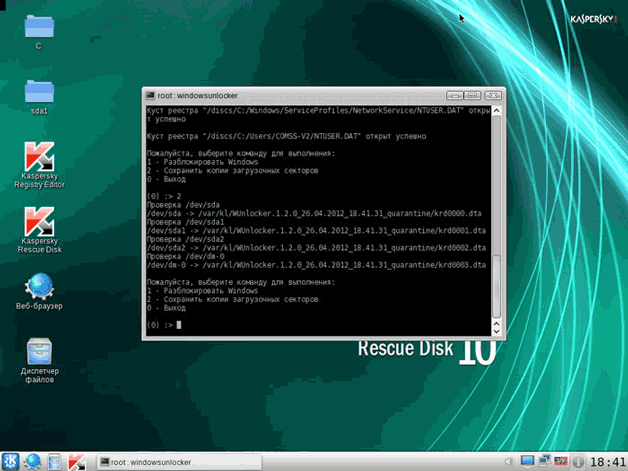This screenshot has height=471, width=628.
Task: Click the info notification tray icon
Action: coord(578,462)
